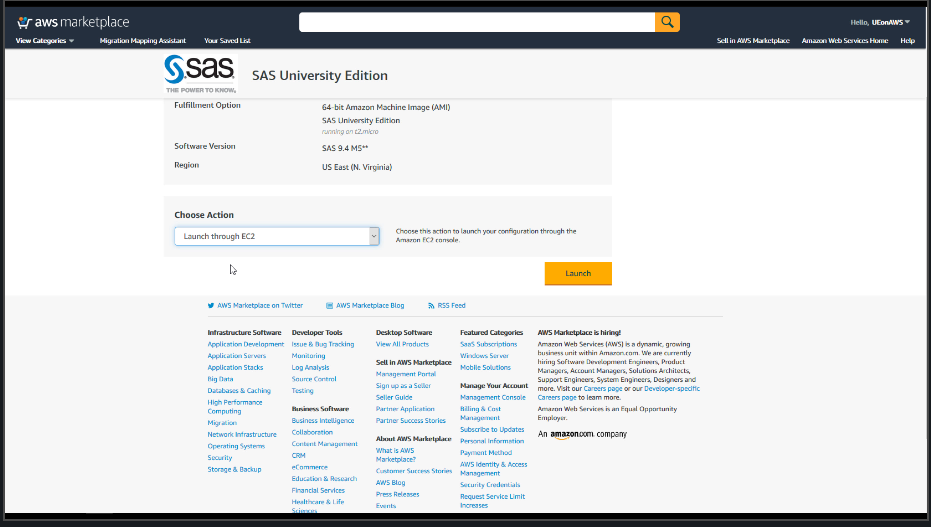Open What is AWS Marketplace? link
The image size is (931, 527).
pyautogui.click(x=395, y=455)
